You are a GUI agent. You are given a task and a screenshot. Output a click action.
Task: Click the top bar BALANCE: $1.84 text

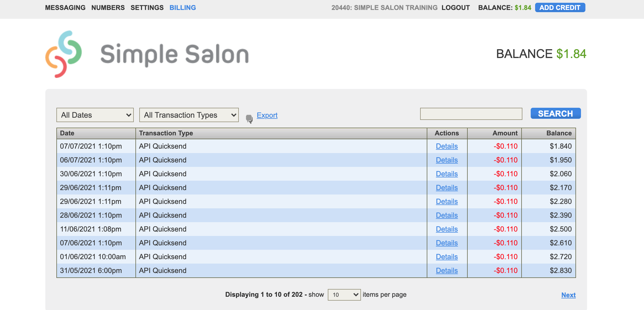point(505,8)
